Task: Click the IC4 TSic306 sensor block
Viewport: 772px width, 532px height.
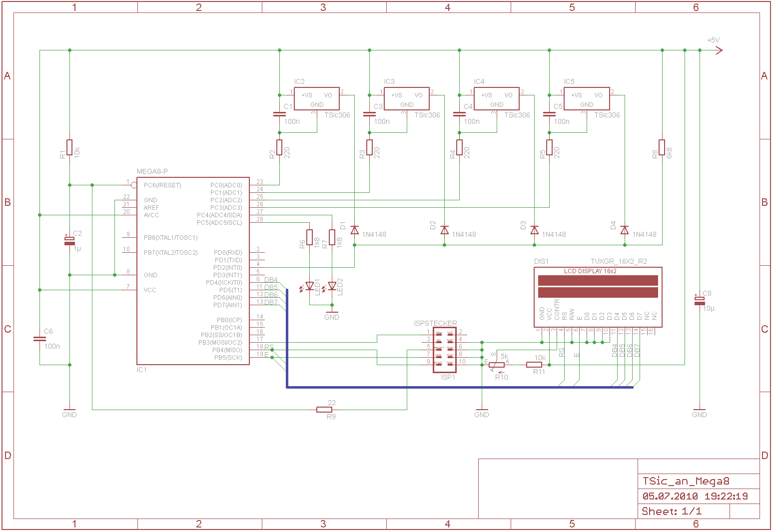Action: point(496,99)
